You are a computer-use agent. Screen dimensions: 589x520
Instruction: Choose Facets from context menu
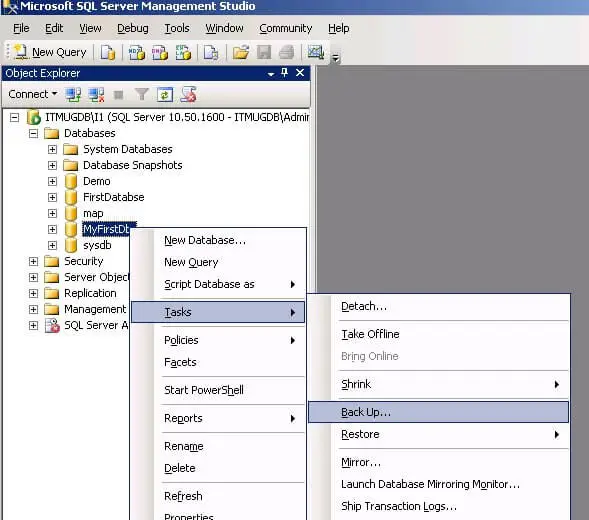coord(218,362)
